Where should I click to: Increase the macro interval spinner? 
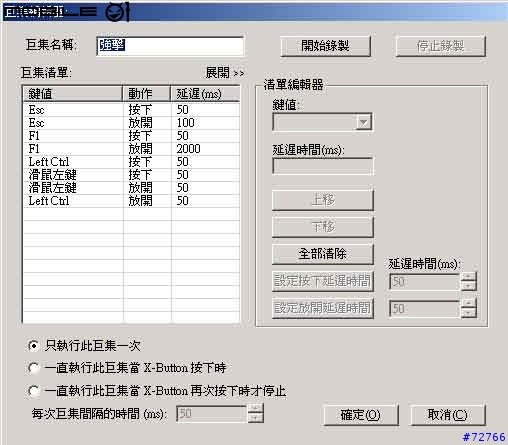coord(256,409)
